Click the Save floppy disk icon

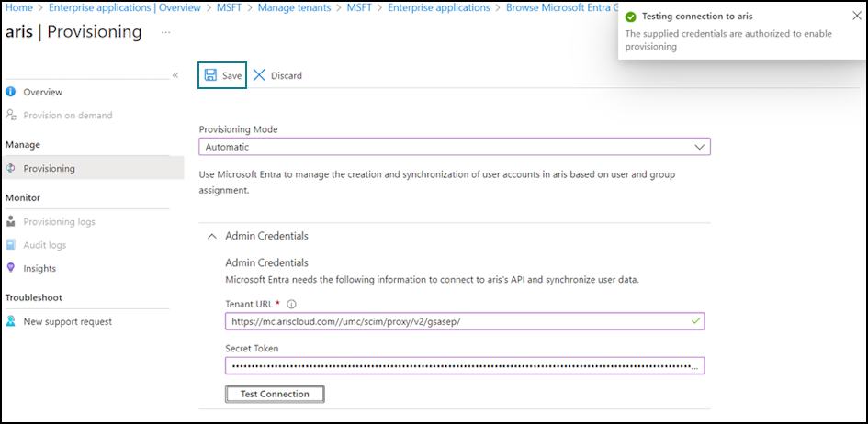pyautogui.click(x=210, y=75)
